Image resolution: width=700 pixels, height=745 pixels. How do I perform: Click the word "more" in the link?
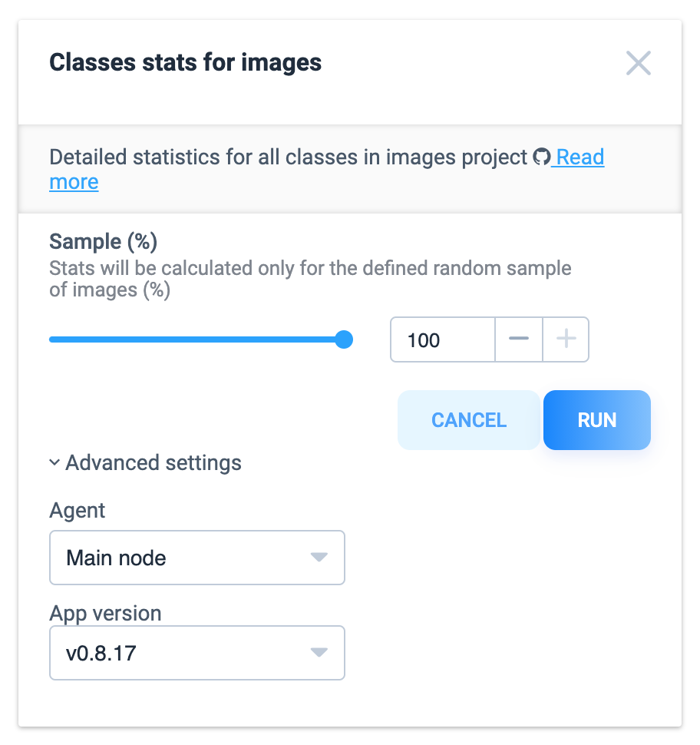pyautogui.click(x=74, y=182)
